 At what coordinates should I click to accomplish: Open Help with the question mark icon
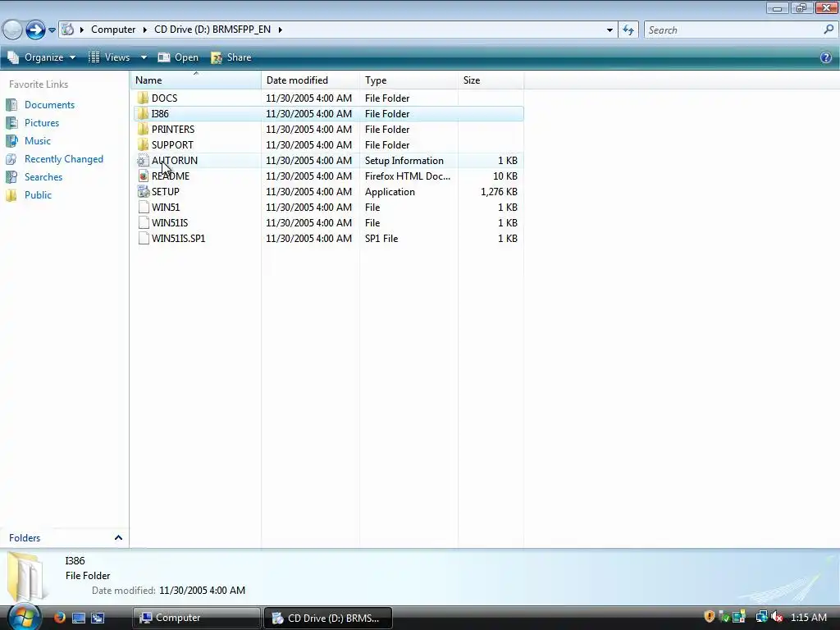(826, 57)
